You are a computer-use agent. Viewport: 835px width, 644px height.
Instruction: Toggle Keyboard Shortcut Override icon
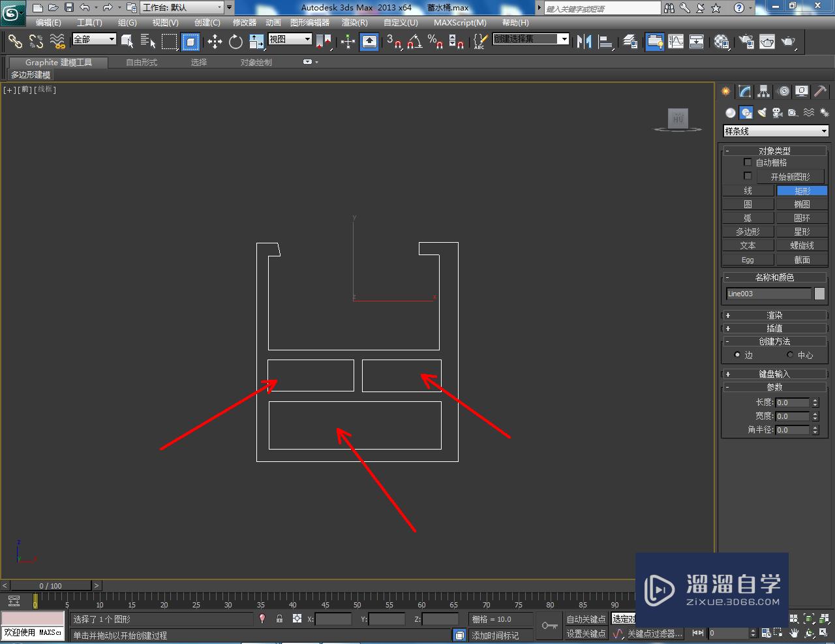pos(369,42)
